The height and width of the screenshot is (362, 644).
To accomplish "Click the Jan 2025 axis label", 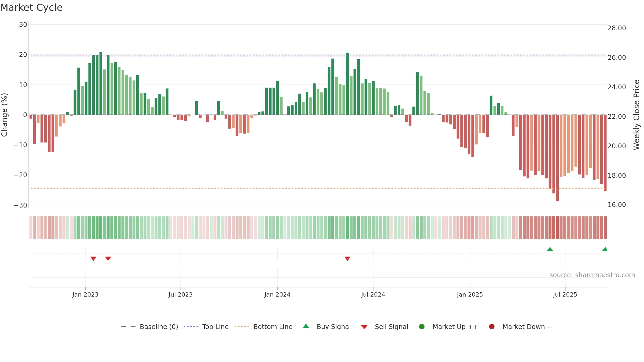I will tap(470, 294).
